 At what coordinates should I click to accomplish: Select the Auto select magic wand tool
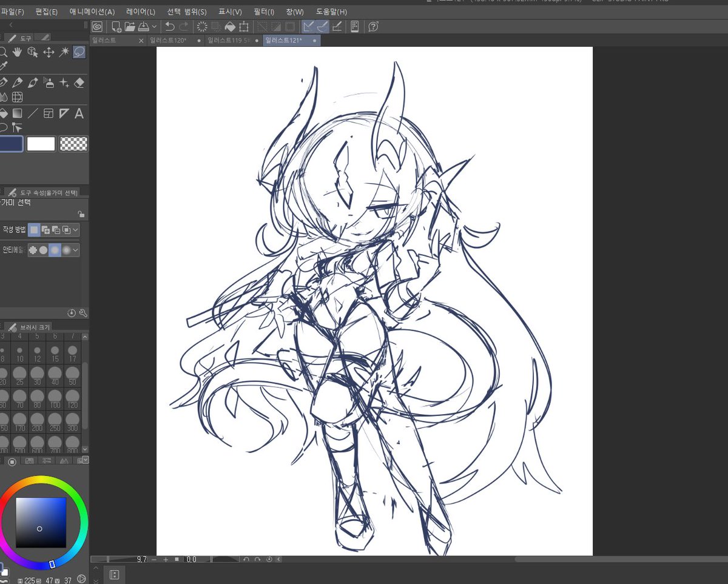coord(64,52)
